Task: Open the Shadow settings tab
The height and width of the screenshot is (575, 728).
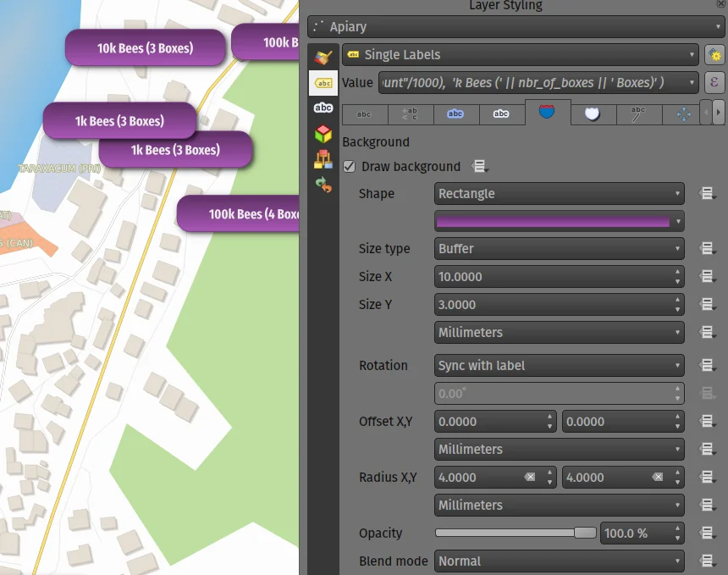Action: [593, 113]
